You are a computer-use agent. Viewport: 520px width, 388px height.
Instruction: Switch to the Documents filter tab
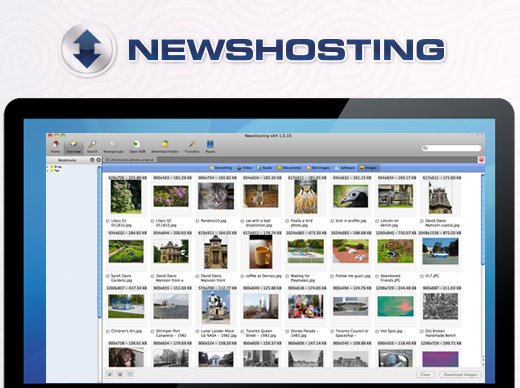289,168
